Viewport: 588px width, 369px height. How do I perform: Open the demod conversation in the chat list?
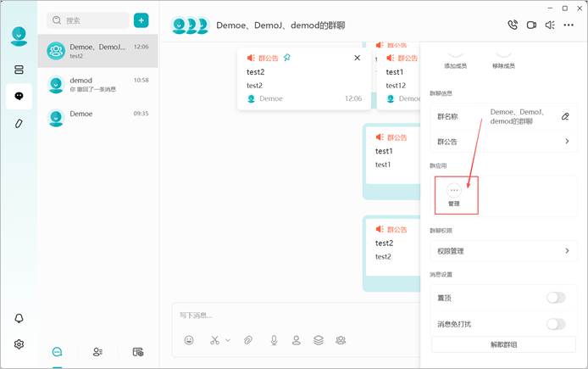tap(98, 85)
